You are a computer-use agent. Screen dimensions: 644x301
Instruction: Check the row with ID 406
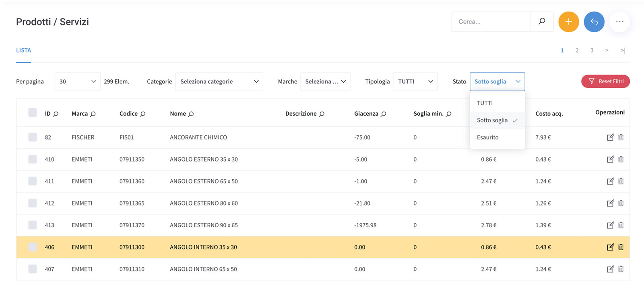(33, 247)
